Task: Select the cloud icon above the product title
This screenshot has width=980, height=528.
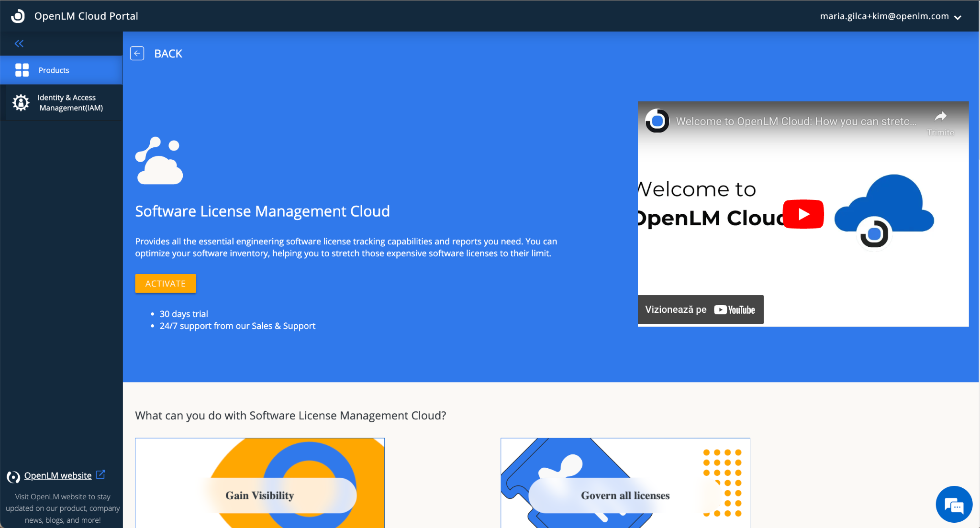Action: tap(159, 161)
